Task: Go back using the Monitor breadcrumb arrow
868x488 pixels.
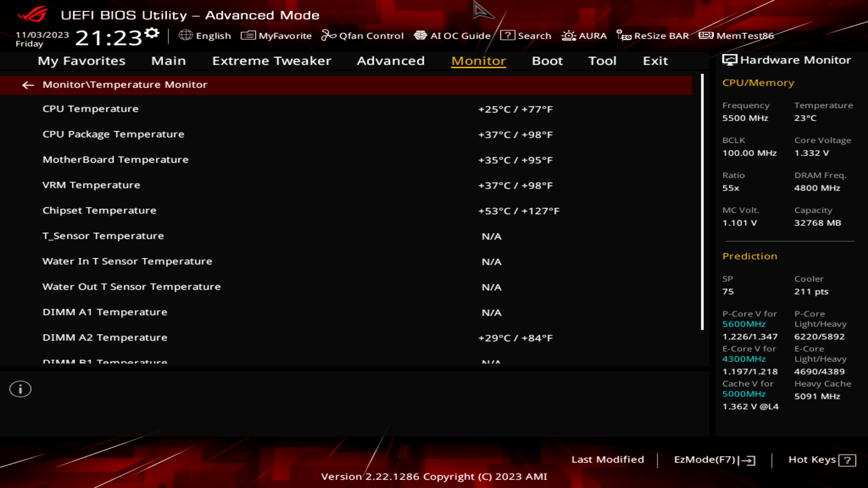Action: pyautogui.click(x=28, y=85)
